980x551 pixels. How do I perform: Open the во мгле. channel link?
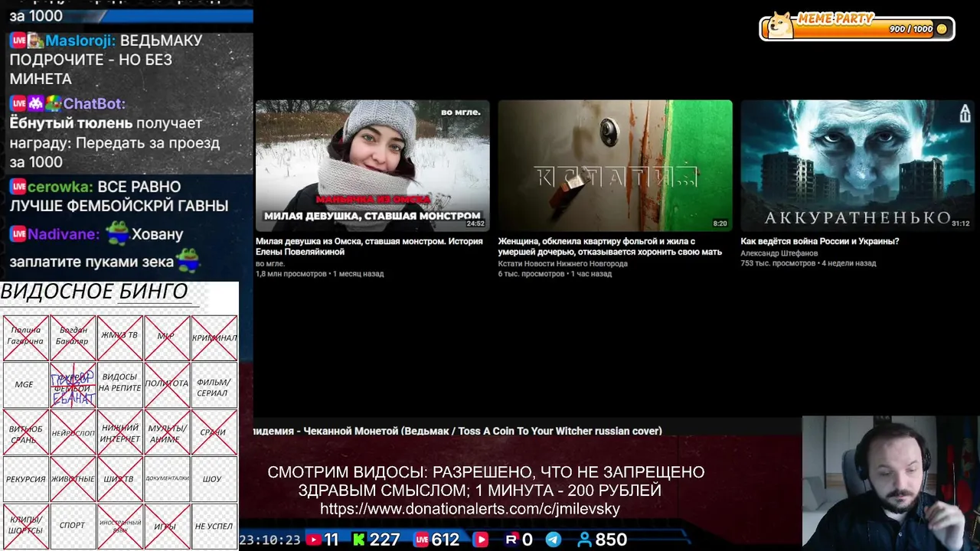tap(270, 263)
